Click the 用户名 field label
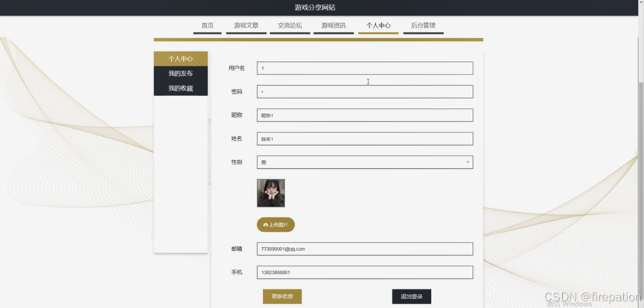This screenshot has width=644, height=308. [x=237, y=68]
